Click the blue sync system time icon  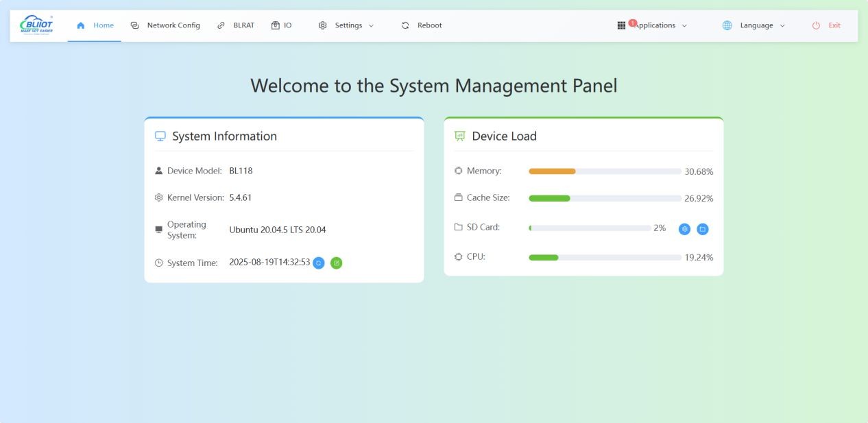pyautogui.click(x=319, y=263)
